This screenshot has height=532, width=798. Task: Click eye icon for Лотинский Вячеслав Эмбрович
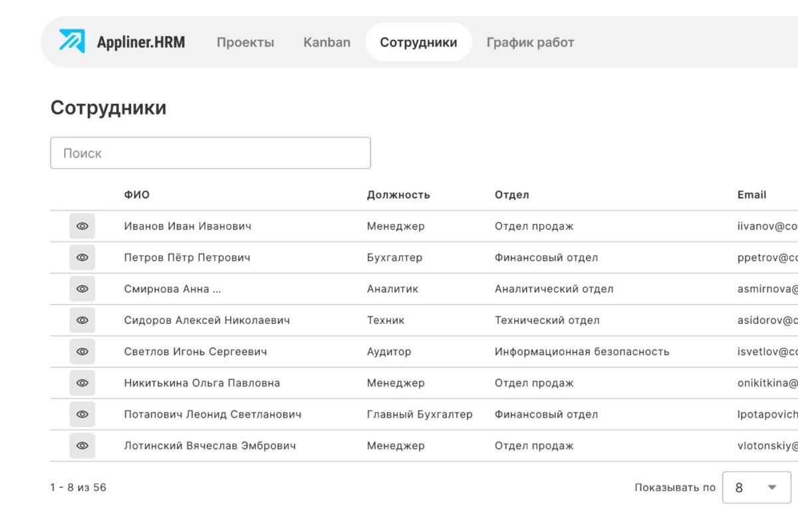(x=82, y=446)
